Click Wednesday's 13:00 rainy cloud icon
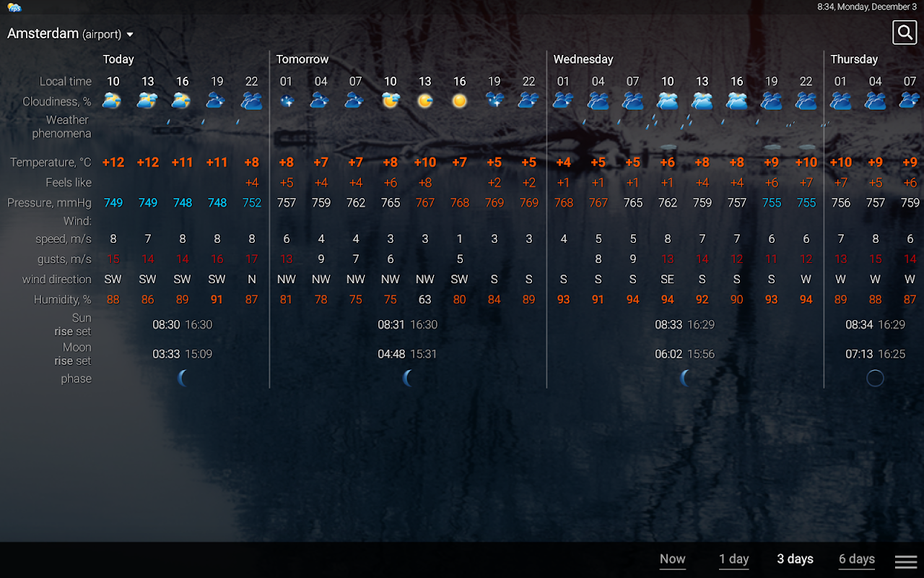 coord(702,100)
